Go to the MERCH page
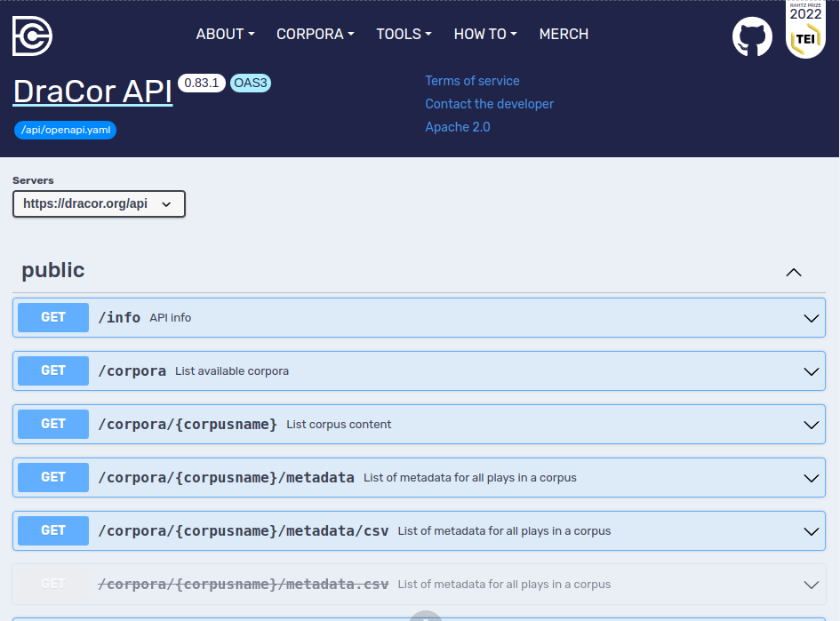Image resolution: width=840 pixels, height=621 pixels. pos(564,35)
